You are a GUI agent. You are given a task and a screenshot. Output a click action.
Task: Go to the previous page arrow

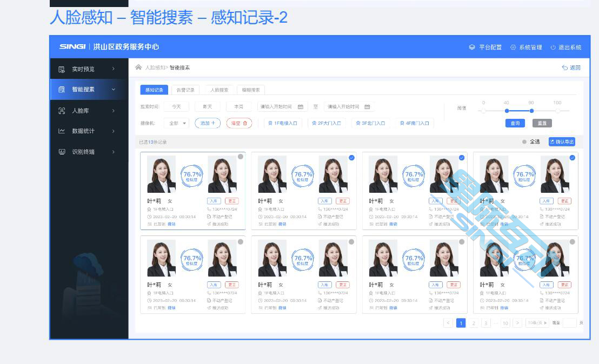(448, 323)
